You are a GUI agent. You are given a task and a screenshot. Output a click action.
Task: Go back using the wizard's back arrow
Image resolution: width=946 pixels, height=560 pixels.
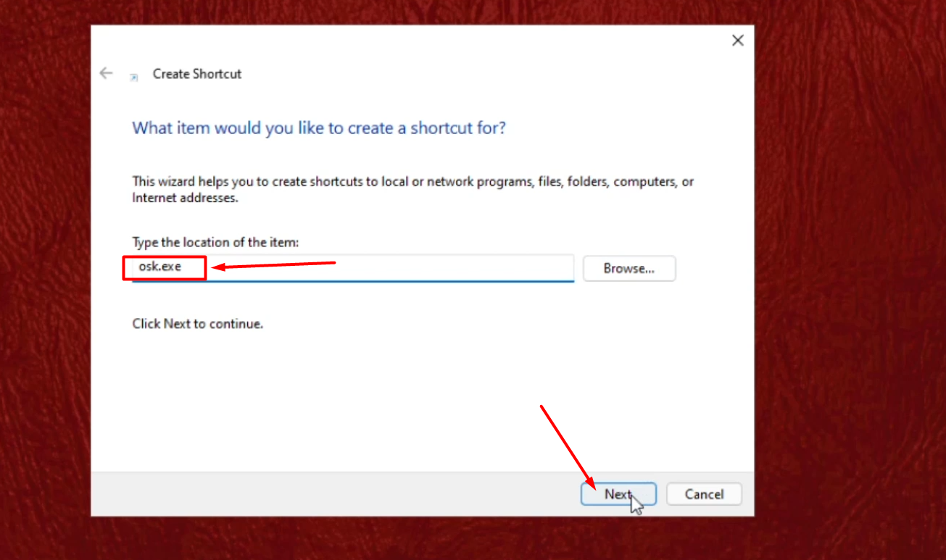point(107,73)
